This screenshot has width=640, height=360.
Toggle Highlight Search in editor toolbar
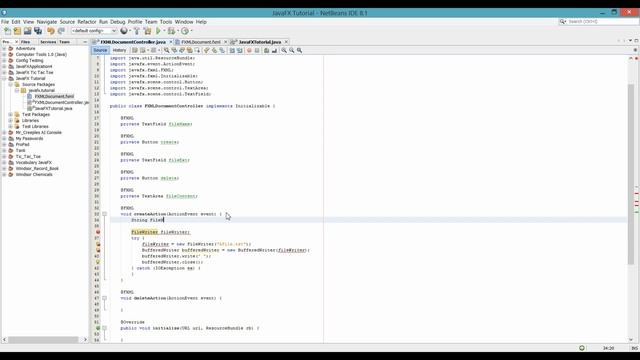[190, 50]
